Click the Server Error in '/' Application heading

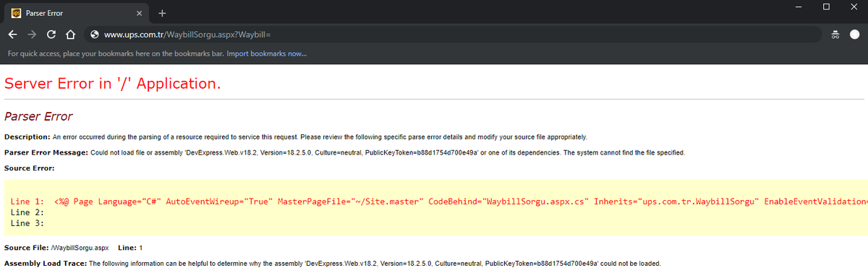click(x=112, y=83)
